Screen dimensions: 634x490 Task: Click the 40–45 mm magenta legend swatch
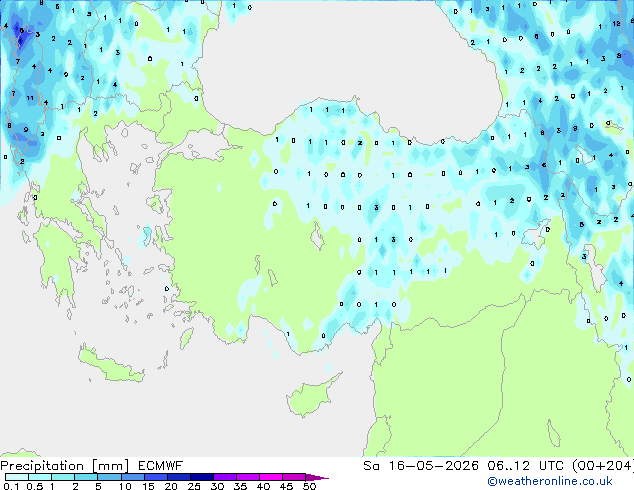click(x=271, y=477)
